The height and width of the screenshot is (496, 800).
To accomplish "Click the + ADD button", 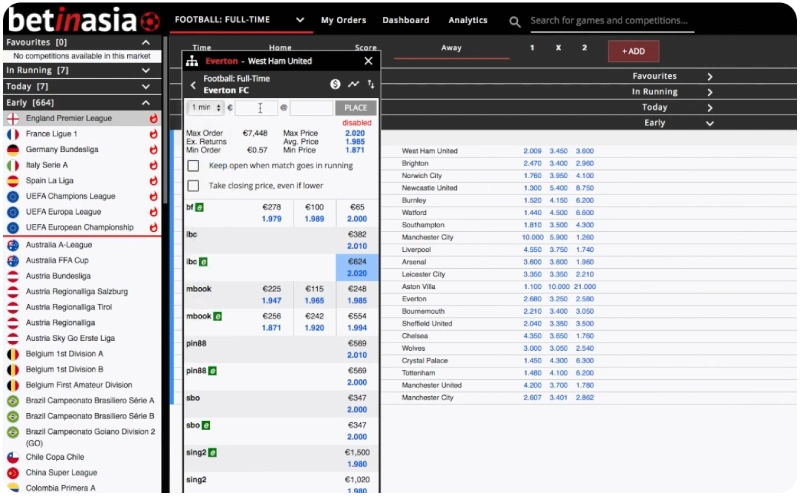I will 633,52.
